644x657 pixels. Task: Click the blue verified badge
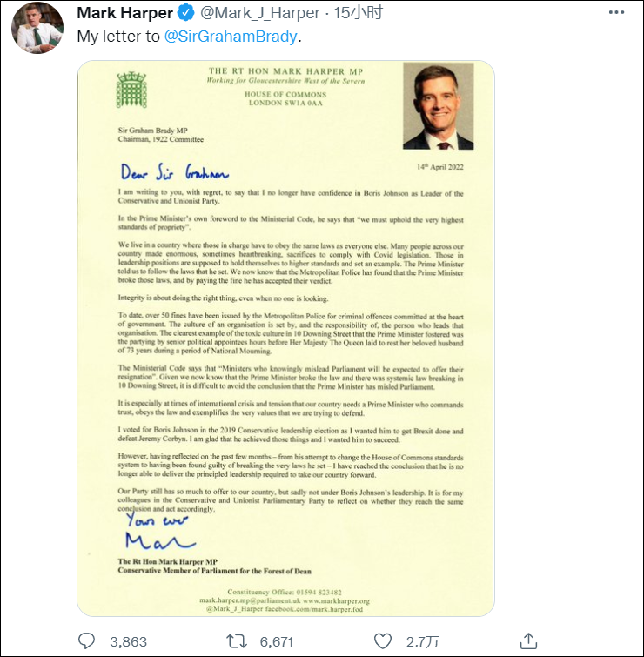(x=185, y=14)
